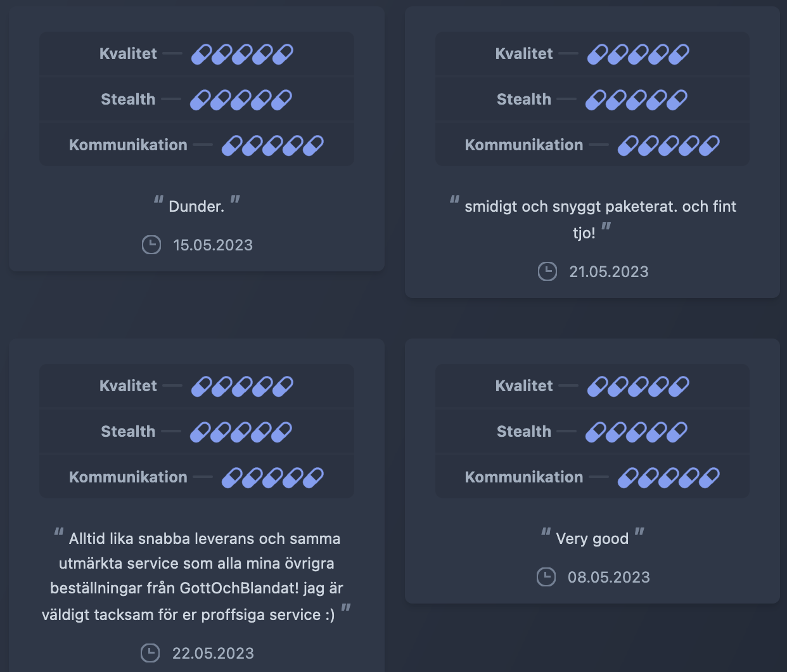Select first Kvalitet pill in the "Dunder." review
Viewport: 787px width, 672px height.
[x=202, y=54]
